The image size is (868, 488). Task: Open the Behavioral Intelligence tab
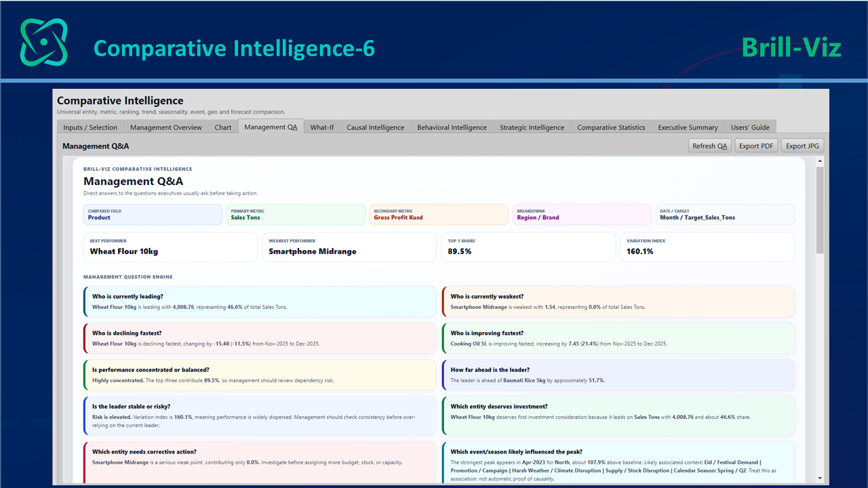pos(452,127)
